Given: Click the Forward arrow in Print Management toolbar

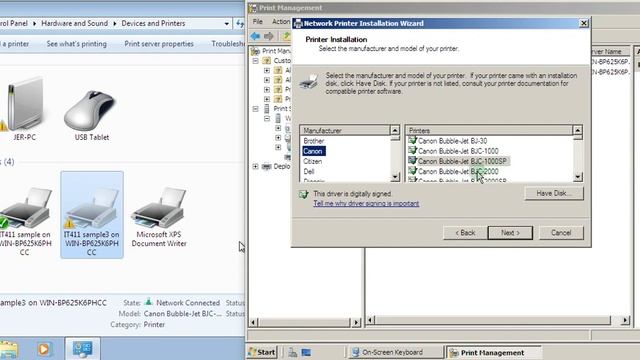Looking at the screenshot, I should pos(269,36).
